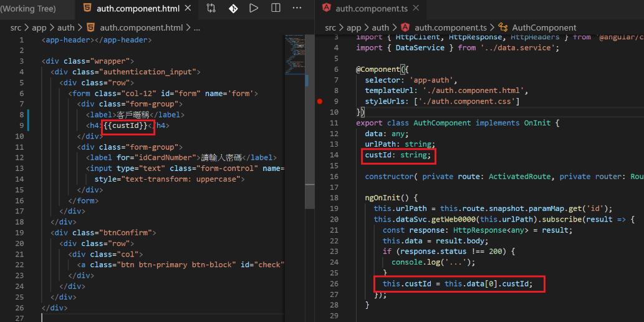Switch to the auth.component.html tab
This screenshot has height=322, width=644.
(137, 8)
